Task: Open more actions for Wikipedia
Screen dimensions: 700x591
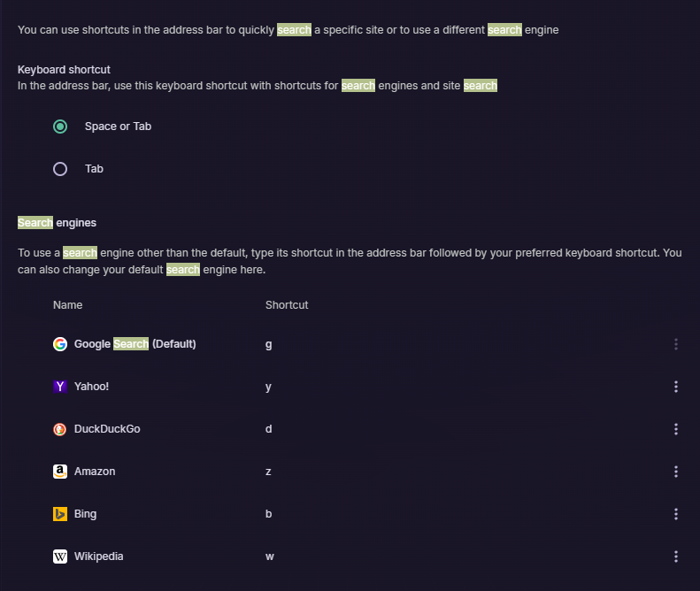Action: 676,556
